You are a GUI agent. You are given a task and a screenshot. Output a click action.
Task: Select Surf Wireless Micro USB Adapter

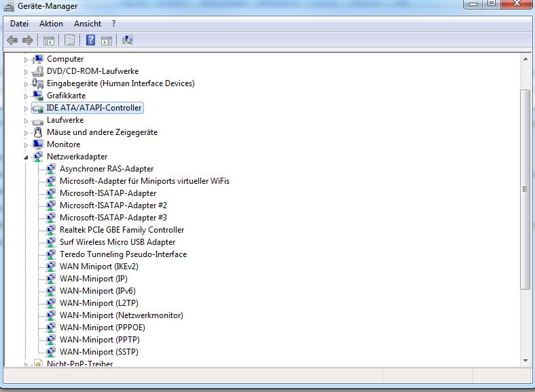[x=117, y=242]
